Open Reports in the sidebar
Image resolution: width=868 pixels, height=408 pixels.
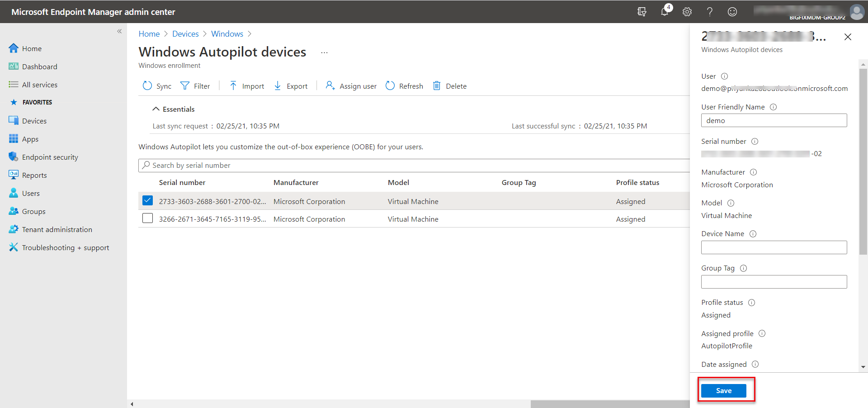(34, 175)
